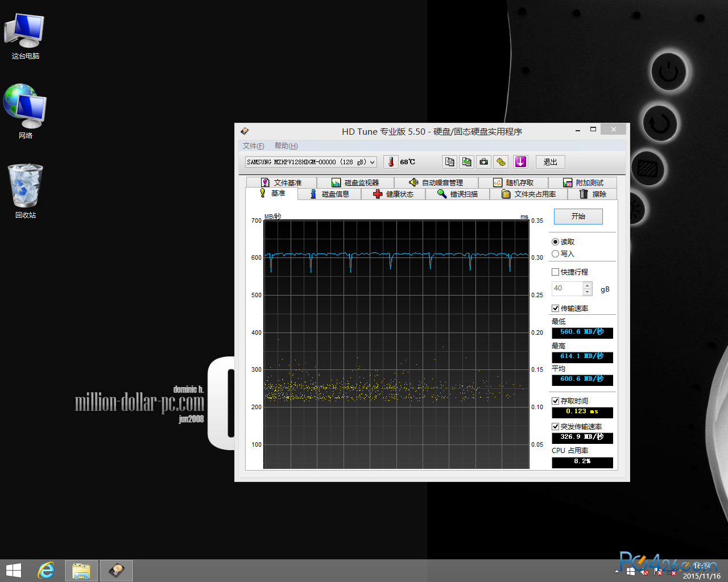This screenshot has height=582, width=728.
Task: Toggle the 存取时间 checkbox
Action: pyautogui.click(x=555, y=401)
